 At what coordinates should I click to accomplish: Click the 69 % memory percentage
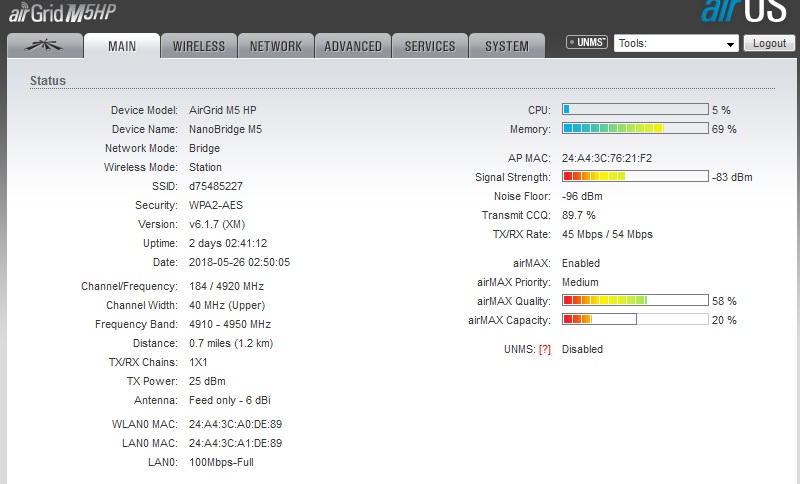coord(724,130)
